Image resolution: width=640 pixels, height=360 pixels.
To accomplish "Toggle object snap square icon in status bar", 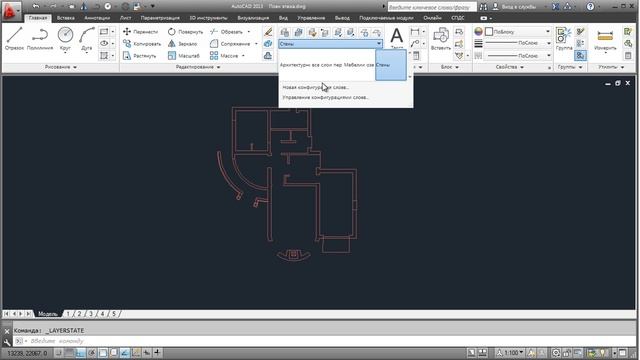I will tap(103, 353).
